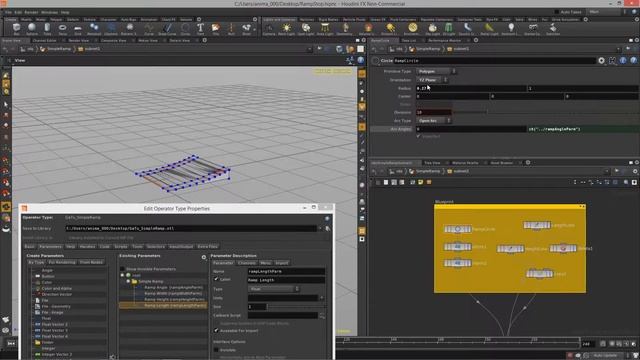Viewport: 640px width, 360px height.
Task: Open the File menu
Action: [x=8, y=13]
